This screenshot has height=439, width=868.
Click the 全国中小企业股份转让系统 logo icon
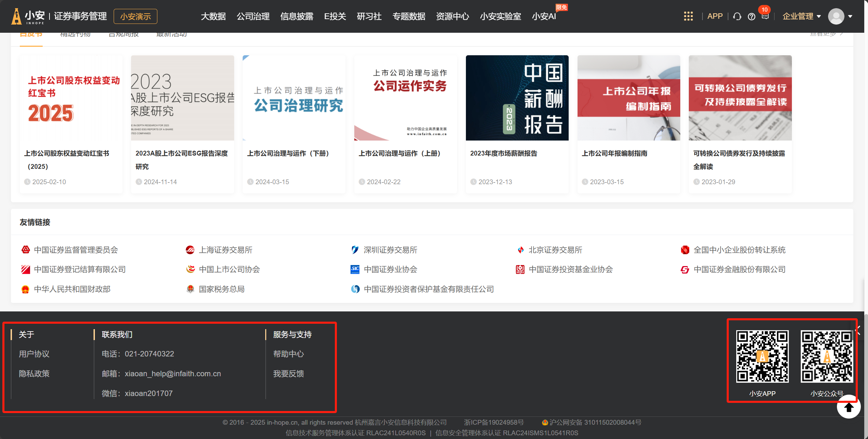pyautogui.click(x=685, y=250)
